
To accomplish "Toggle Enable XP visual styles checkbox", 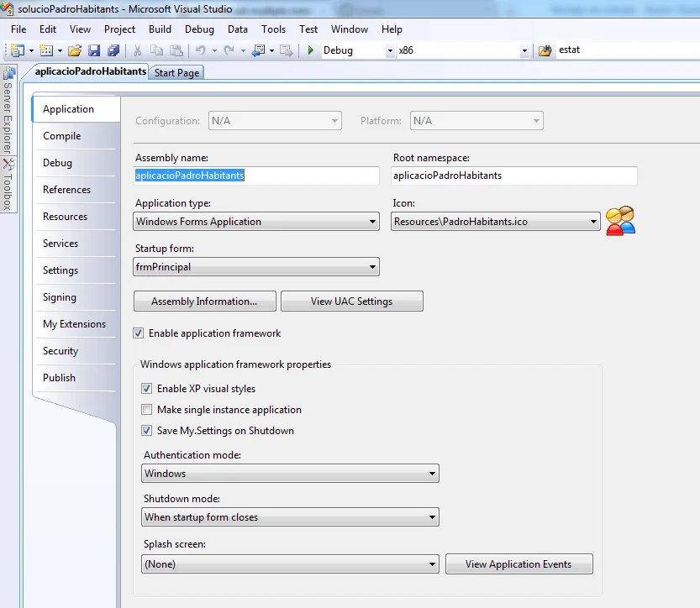I will (146, 389).
